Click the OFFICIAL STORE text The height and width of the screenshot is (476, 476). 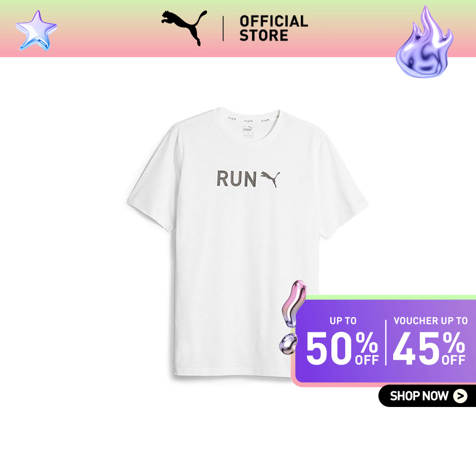[274, 29]
